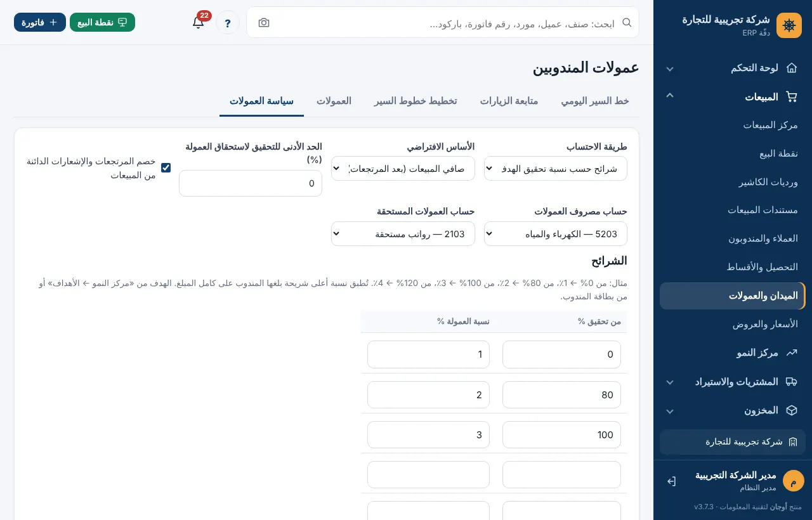Open ورديات الكاشير in sidebar
This screenshot has width=812, height=520.
pos(733,182)
